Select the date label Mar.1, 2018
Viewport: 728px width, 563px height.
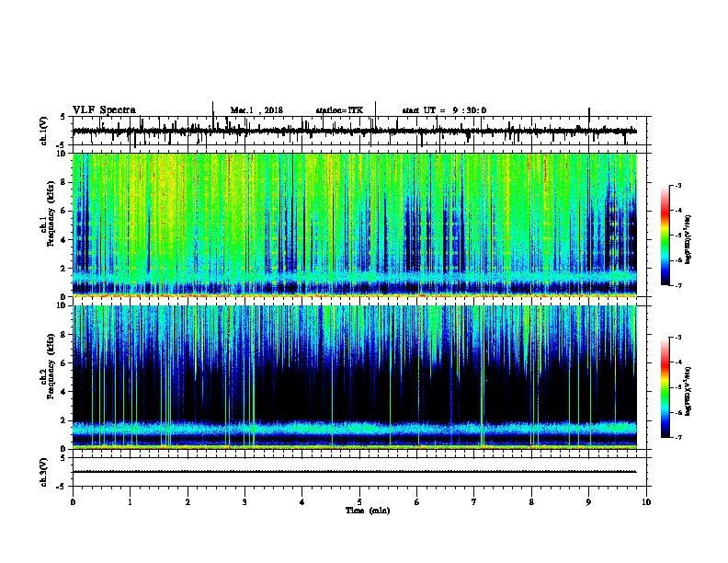tap(256, 110)
